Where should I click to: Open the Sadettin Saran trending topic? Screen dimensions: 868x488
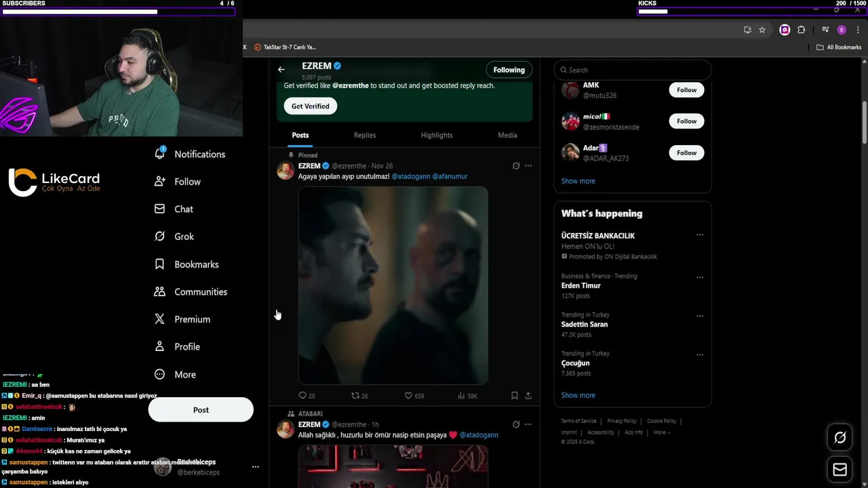(585, 324)
